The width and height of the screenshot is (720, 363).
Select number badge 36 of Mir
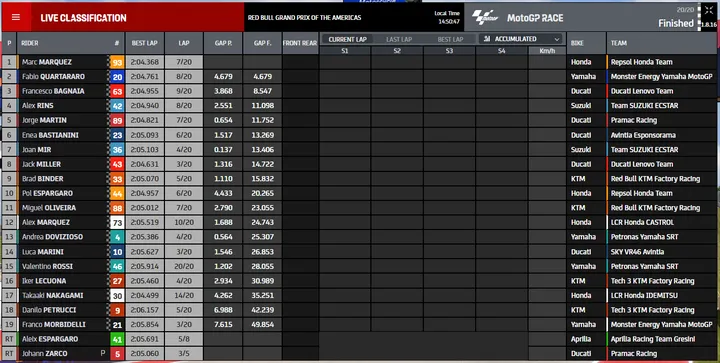[117, 150]
